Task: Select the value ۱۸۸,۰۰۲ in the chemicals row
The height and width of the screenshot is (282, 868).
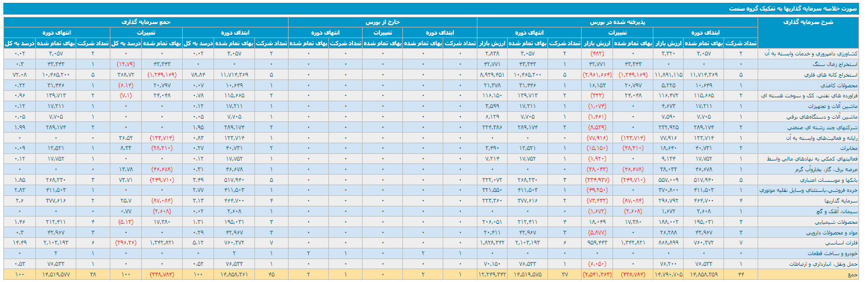Action: [669, 222]
